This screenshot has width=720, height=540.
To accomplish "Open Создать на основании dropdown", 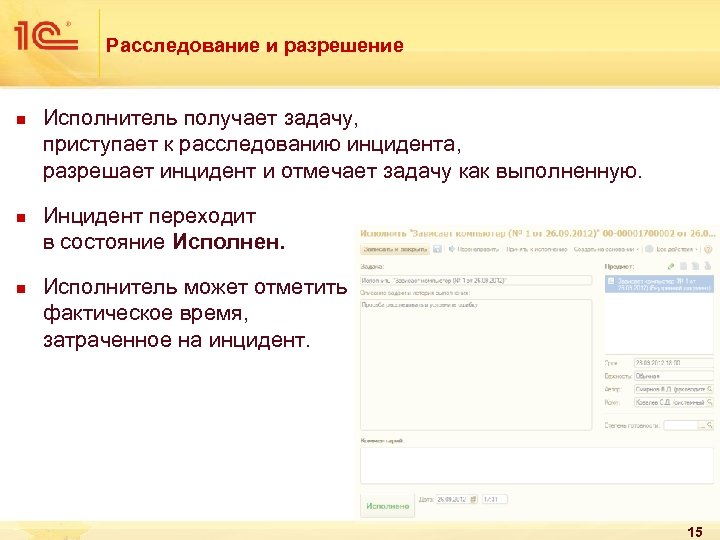I will pyautogui.click(x=606, y=249).
